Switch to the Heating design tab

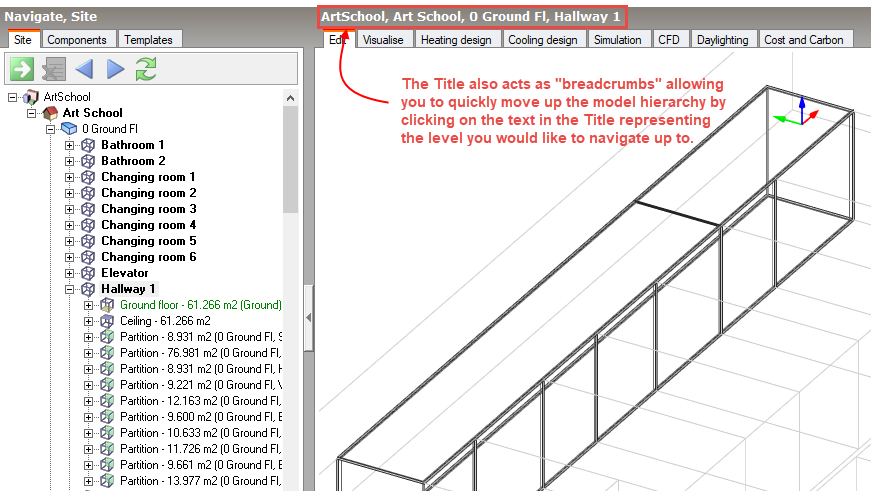(x=455, y=40)
